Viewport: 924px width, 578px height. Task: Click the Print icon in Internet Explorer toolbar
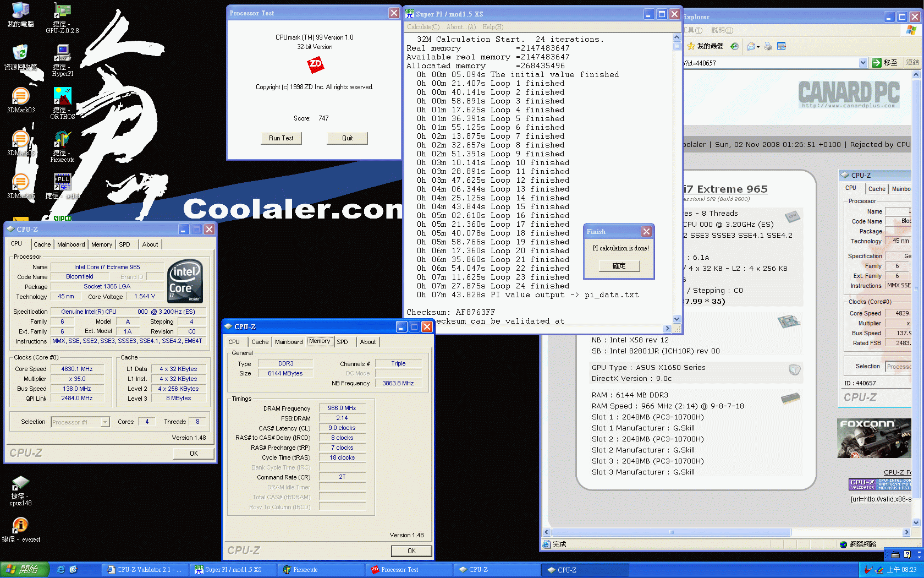tap(768, 46)
